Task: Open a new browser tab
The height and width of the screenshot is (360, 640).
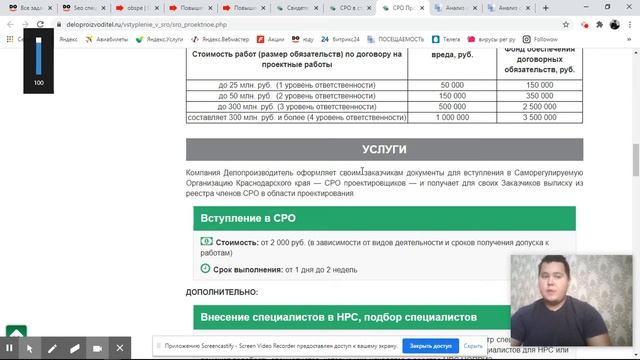Action: pyautogui.click(x=545, y=8)
